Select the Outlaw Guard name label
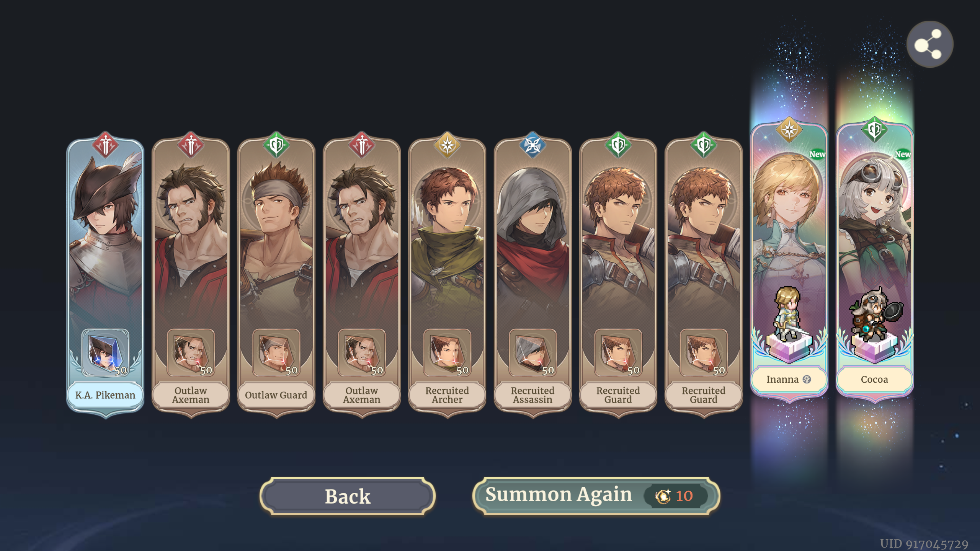Screen dimensions: 980x551 [x=276, y=395]
